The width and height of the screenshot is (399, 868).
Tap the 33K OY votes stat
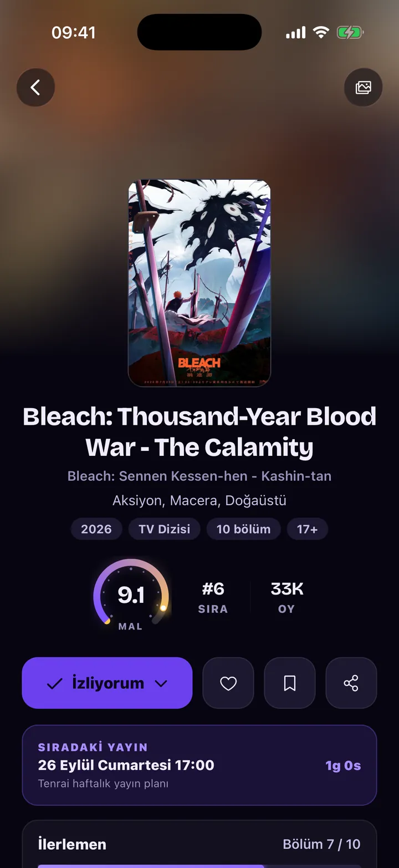pos(287,597)
